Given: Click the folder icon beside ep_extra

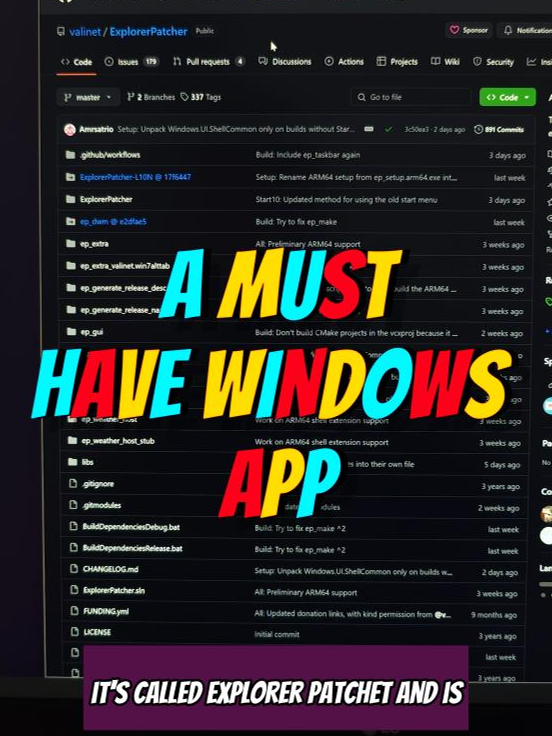Looking at the screenshot, I should 71,244.
